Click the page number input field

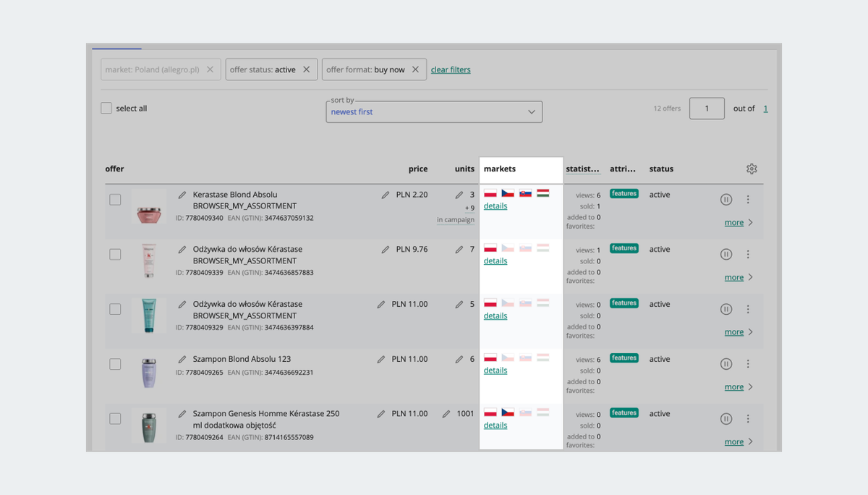706,109
